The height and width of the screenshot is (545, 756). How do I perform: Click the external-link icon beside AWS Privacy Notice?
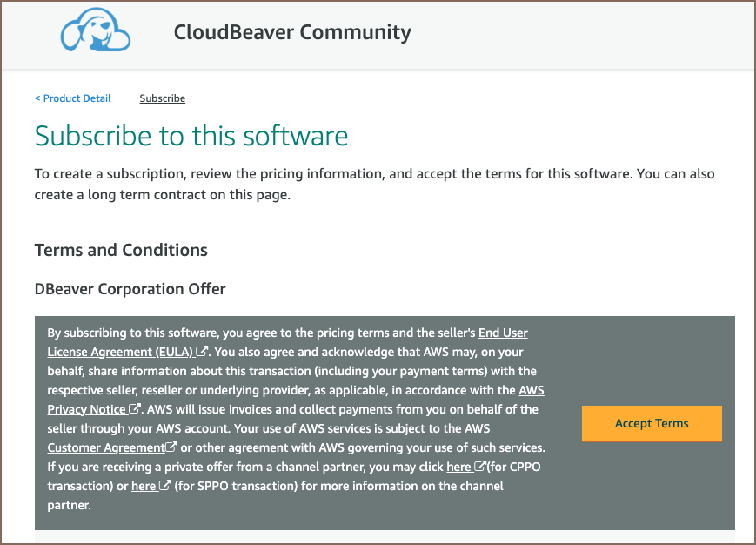[x=135, y=409]
